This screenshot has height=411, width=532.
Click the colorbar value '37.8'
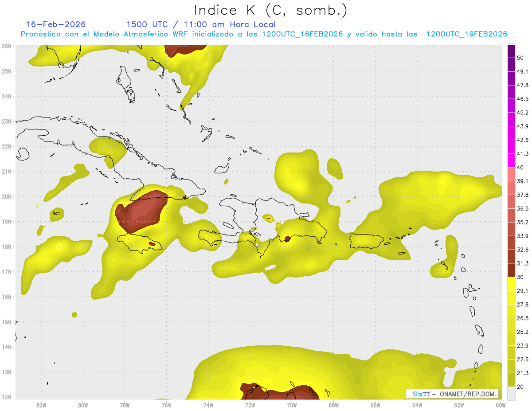(522, 195)
